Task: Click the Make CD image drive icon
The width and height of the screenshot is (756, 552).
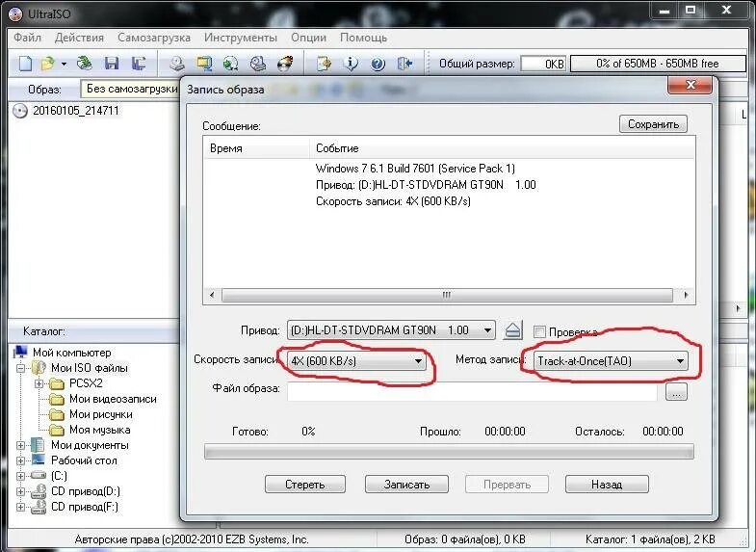Action: 177,64
